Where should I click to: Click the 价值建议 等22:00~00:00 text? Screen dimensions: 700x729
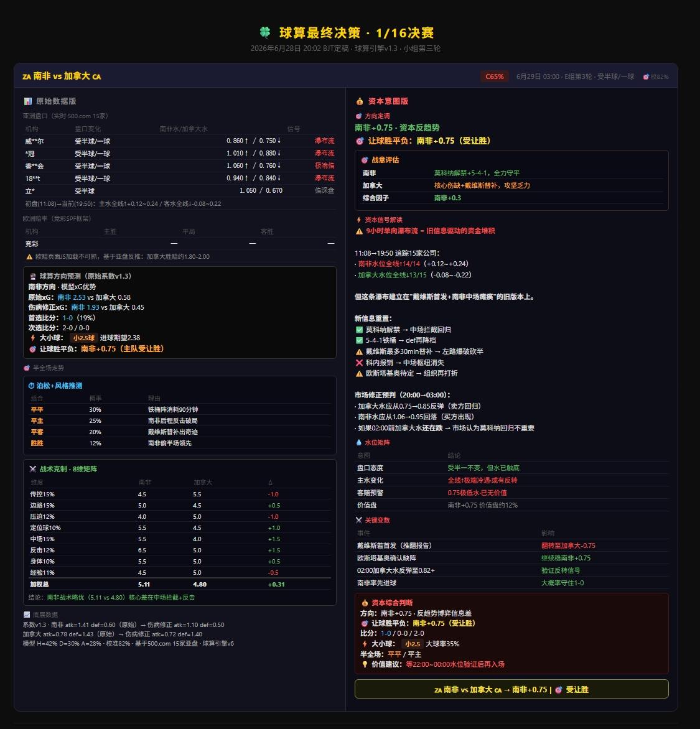click(455, 664)
